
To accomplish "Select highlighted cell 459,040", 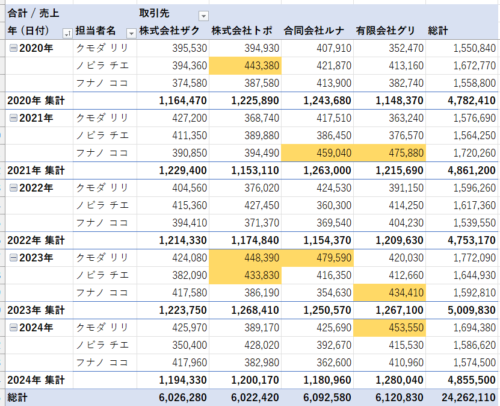I will [x=317, y=153].
